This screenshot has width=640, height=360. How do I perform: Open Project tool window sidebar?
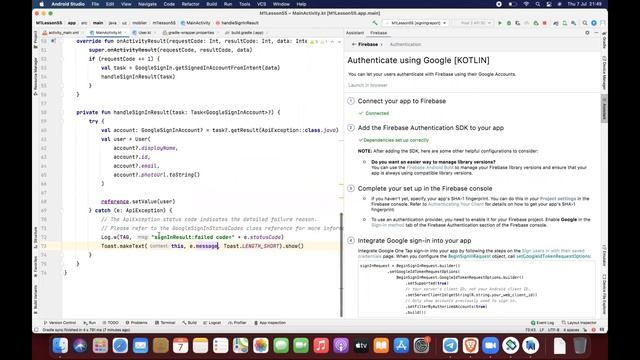pyautogui.click(x=36, y=40)
